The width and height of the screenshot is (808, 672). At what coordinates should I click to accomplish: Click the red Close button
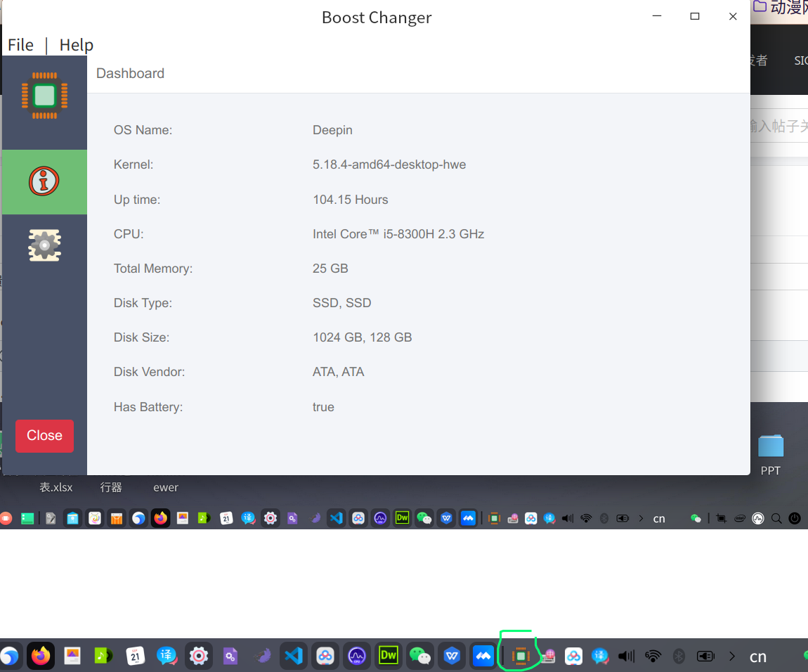click(x=44, y=436)
